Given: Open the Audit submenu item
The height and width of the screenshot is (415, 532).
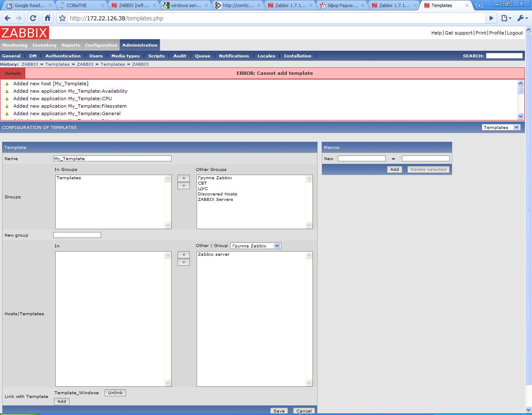Looking at the screenshot, I should 180,56.
